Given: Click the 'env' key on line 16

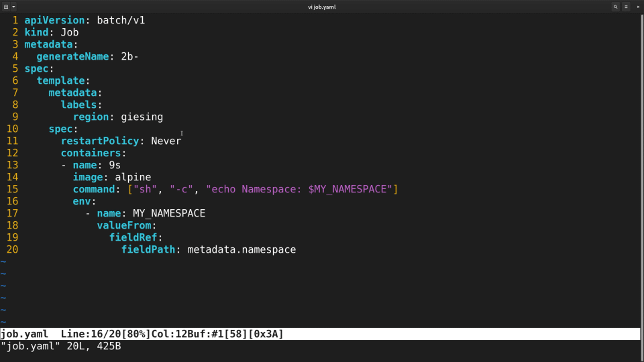Looking at the screenshot, I should tap(81, 201).
